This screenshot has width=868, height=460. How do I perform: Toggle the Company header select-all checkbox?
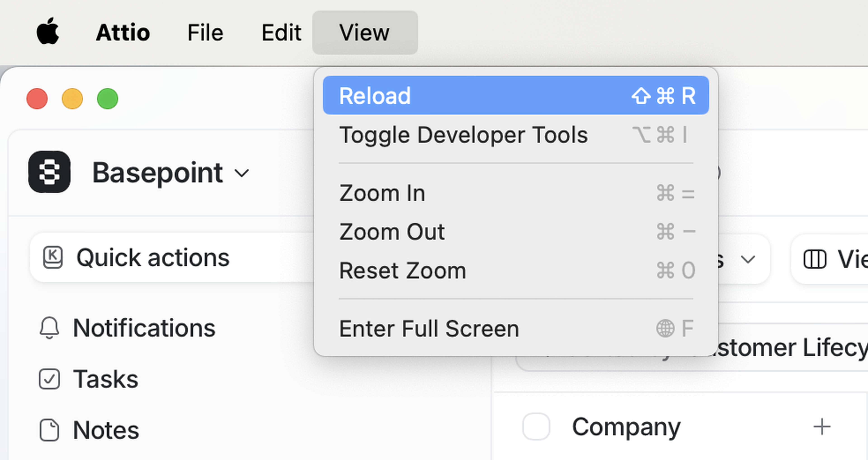click(x=536, y=427)
